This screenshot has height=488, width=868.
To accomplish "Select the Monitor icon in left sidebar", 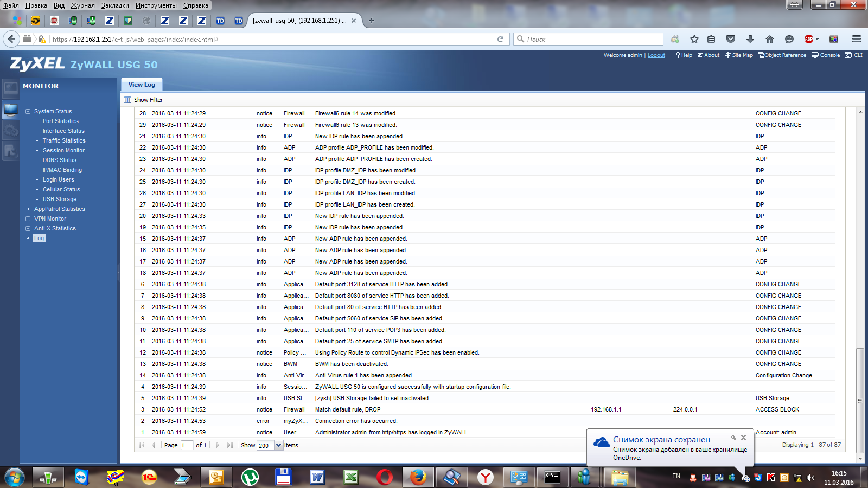I will (x=11, y=109).
